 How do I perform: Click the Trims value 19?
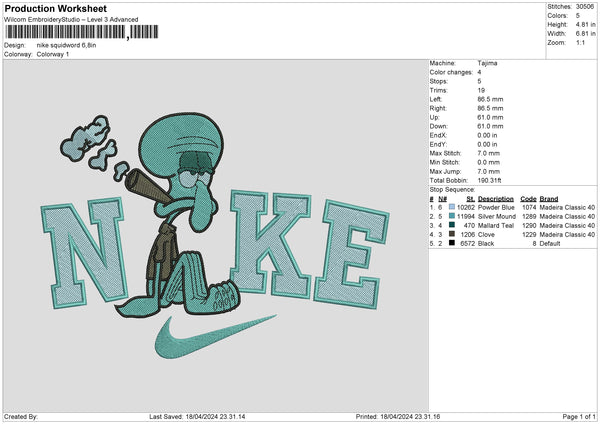click(481, 90)
